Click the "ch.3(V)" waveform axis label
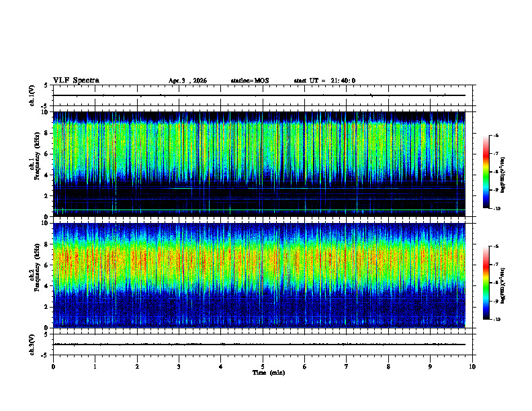532x411 pixels. point(32,345)
